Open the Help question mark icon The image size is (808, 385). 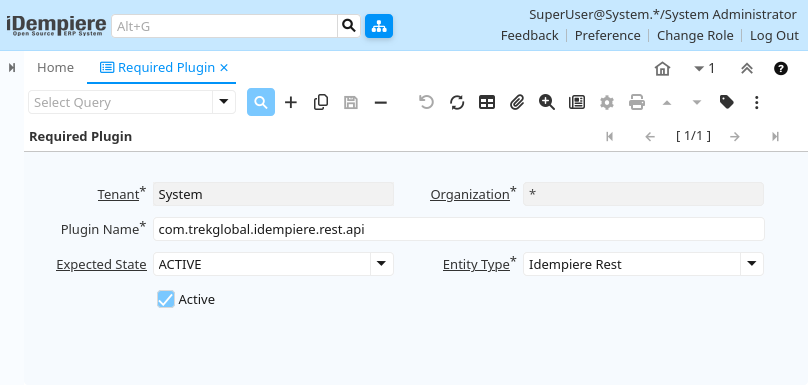tap(781, 69)
